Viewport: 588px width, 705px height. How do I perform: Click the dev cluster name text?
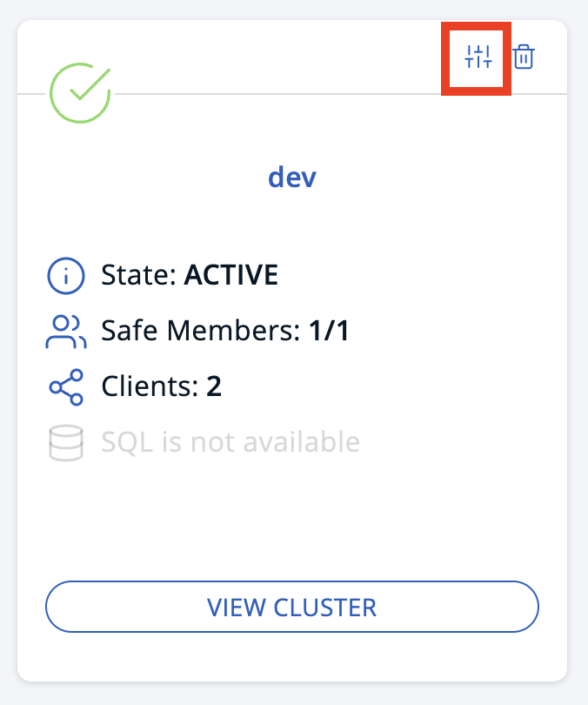point(292,177)
